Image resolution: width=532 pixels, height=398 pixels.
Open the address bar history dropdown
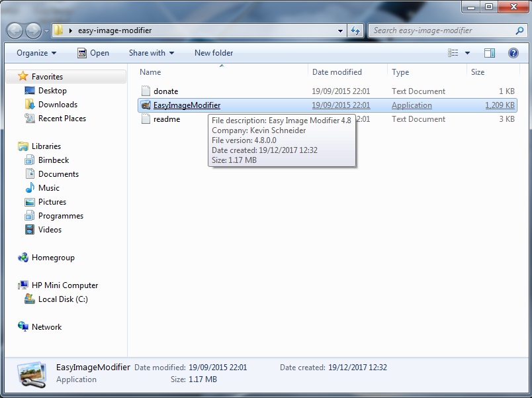pos(340,30)
